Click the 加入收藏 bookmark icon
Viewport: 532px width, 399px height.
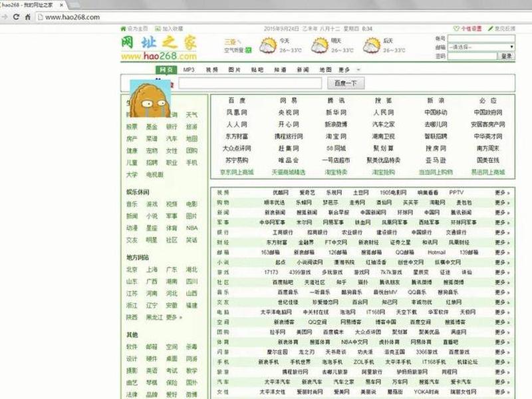click(x=158, y=29)
